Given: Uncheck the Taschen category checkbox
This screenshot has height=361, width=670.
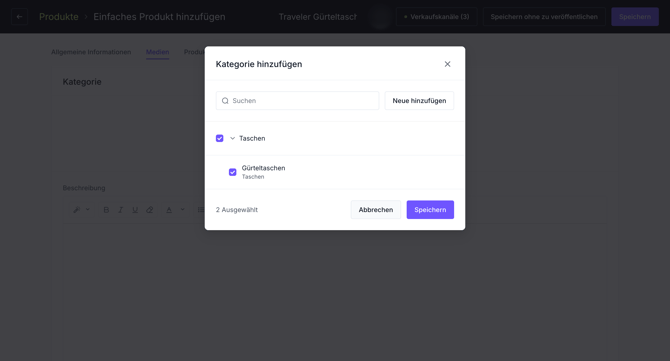Looking at the screenshot, I should (220, 138).
